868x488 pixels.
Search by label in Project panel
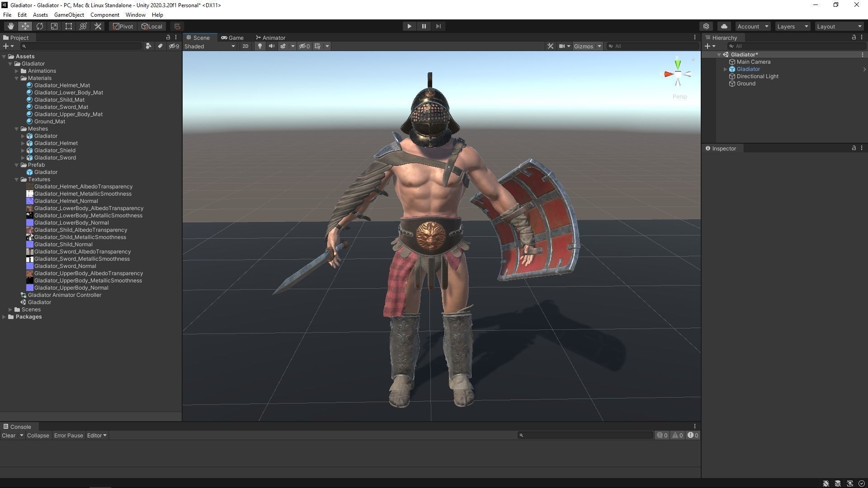[160, 46]
